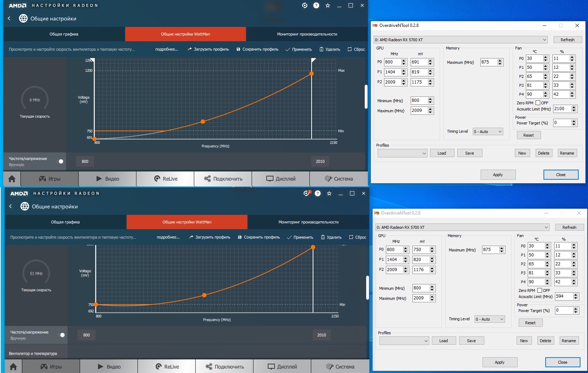
Task: Open update notifications (badge 2) in lower Radeon window
Action: pos(307,193)
